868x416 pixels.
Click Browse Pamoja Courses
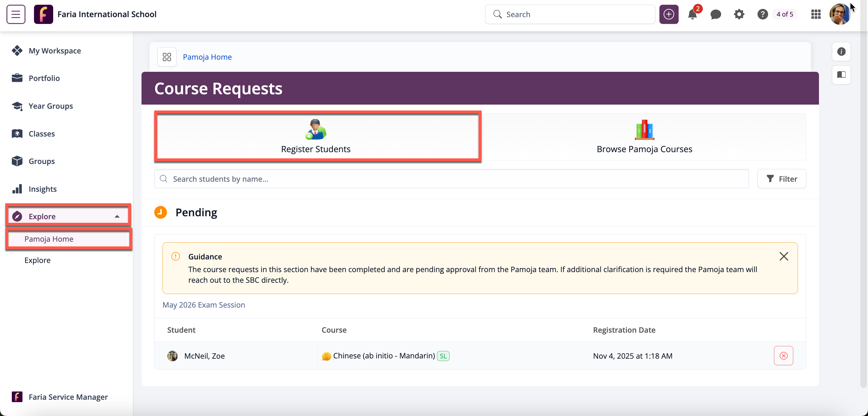(644, 137)
